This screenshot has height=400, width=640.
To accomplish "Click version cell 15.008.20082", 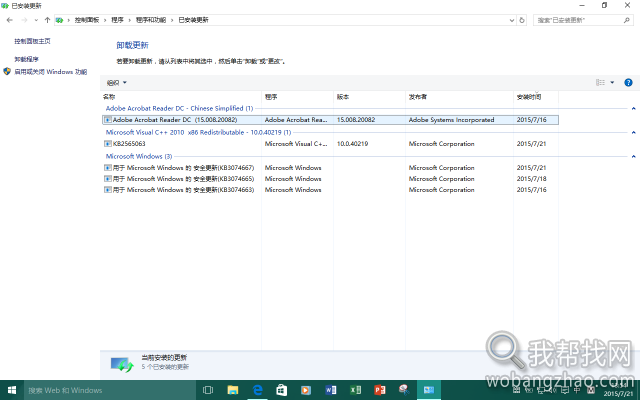I will coord(356,120).
